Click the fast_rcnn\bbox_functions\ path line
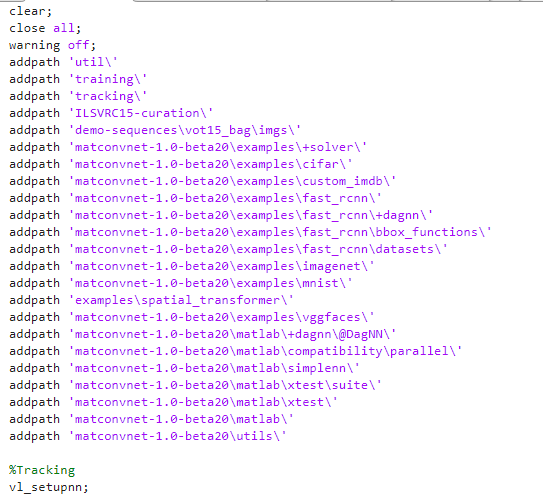Image resolution: width=543 pixels, height=504 pixels. click(250, 232)
